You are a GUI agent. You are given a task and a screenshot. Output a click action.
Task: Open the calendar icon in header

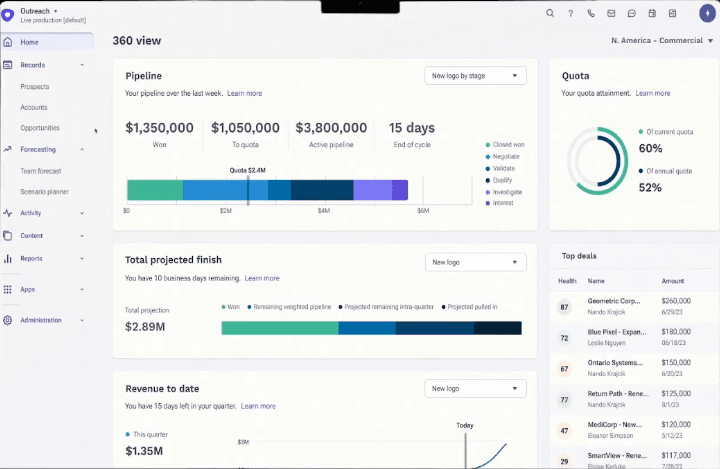tap(652, 13)
